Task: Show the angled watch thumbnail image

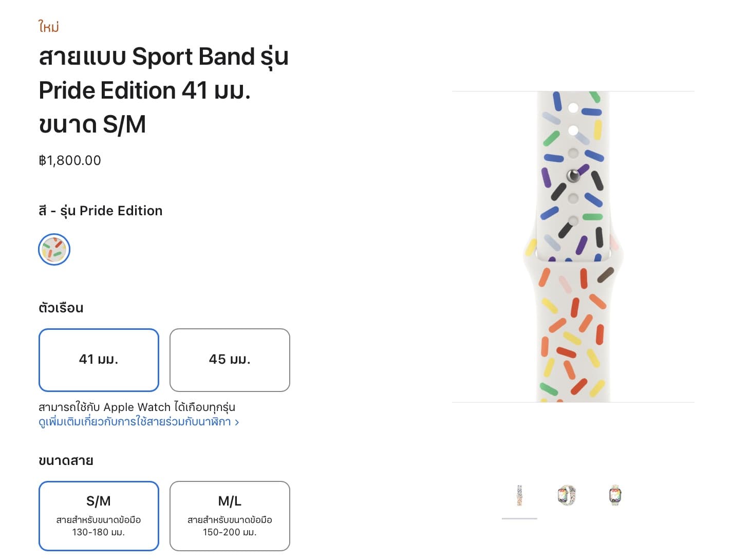Action: [x=567, y=495]
